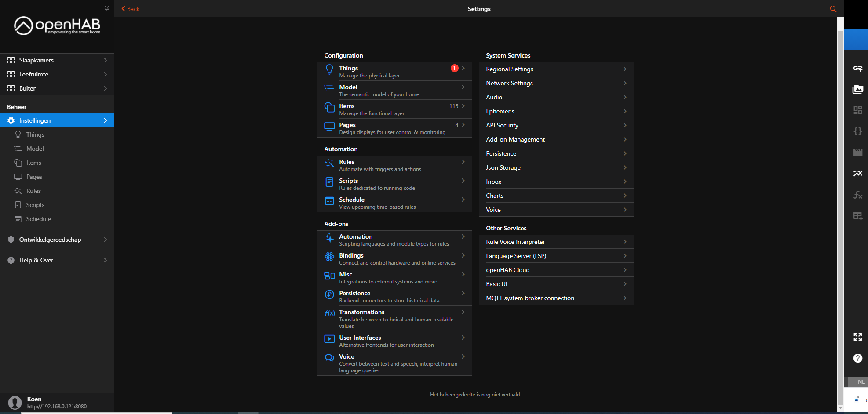Open Charts under System Services
The width and height of the screenshot is (868, 414).
coord(556,196)
